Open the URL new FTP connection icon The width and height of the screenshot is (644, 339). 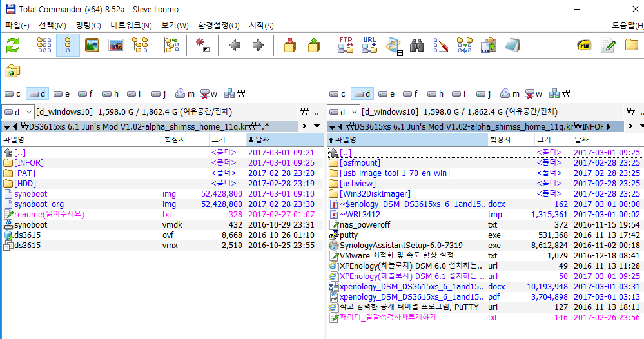coord(369,45)
